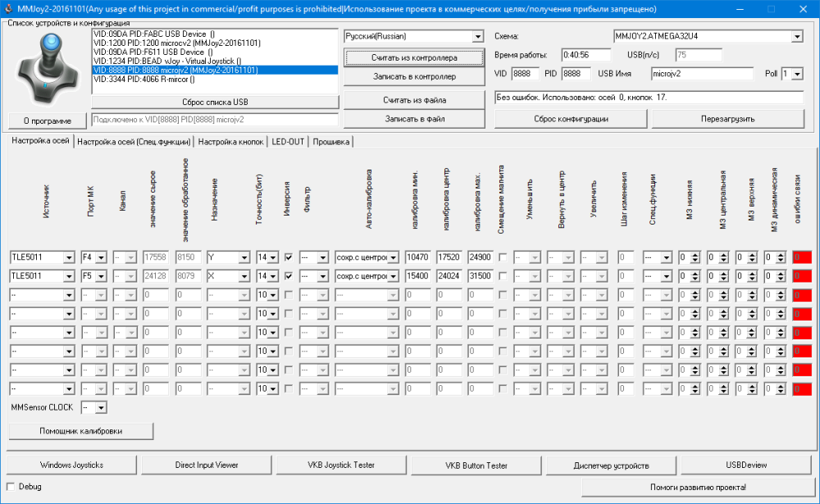Launch VKB Joystick Tester
820x504 pixels.
tap(340, 465)
